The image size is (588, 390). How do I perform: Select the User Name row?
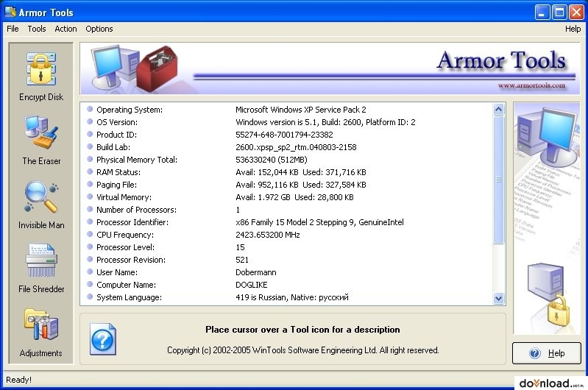[x=286, y=272]
